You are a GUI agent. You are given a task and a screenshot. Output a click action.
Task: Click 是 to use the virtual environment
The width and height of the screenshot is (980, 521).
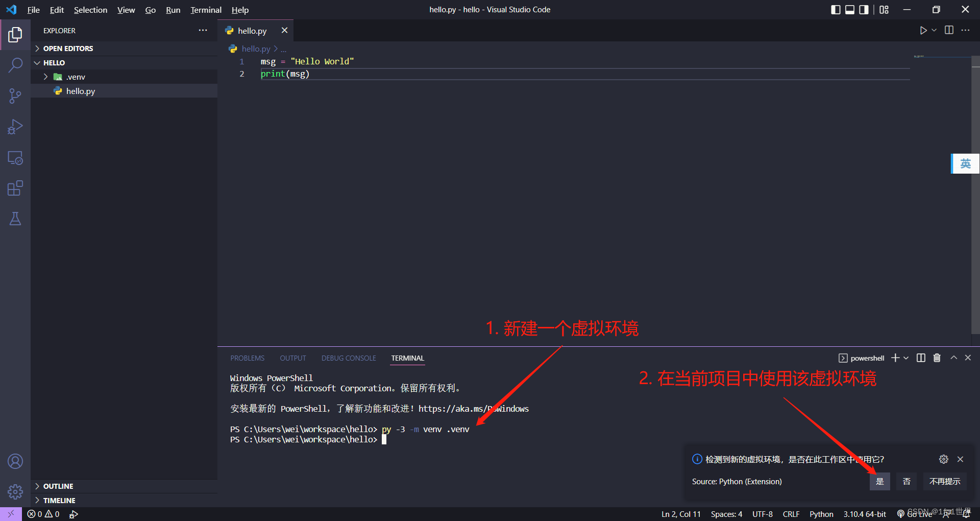(880, 482)
